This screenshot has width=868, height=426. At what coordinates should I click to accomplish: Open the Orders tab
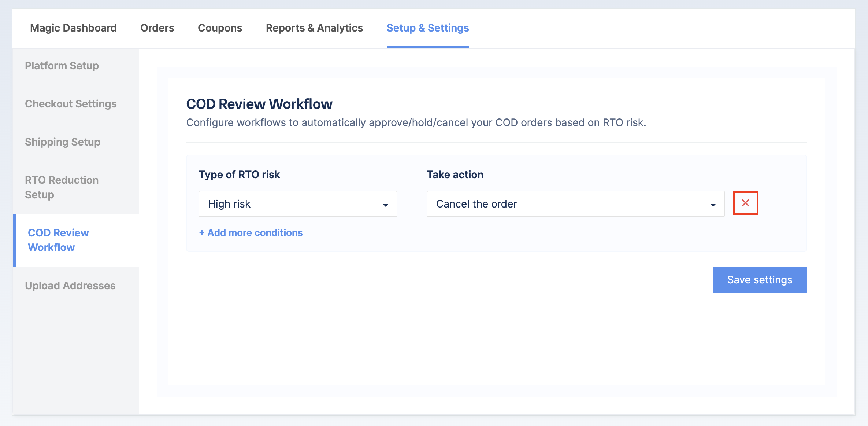tap(157, 28)
